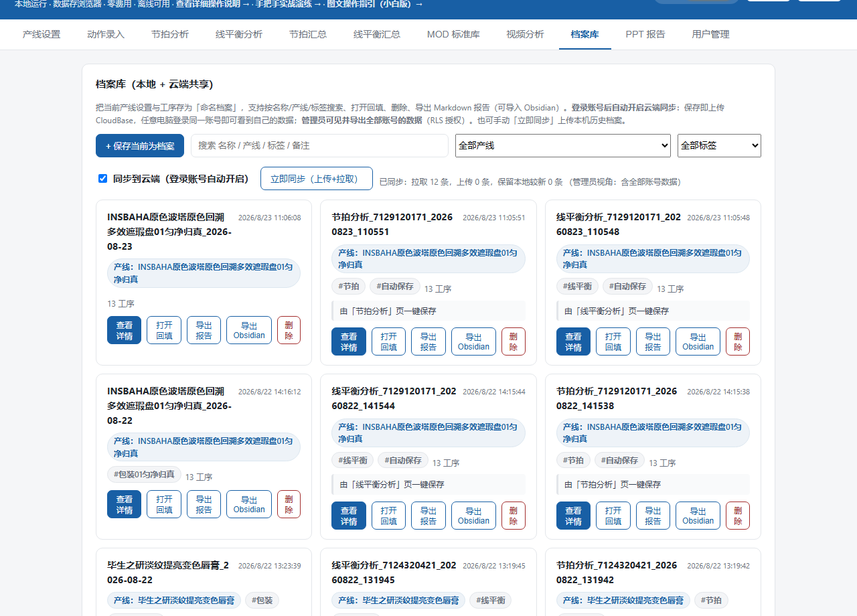The height and width of the screenshot is (616, 857).
Task: Click #自动保存 tag on 节拍分析 20260823_110551 card
Action: pos(395,287)
